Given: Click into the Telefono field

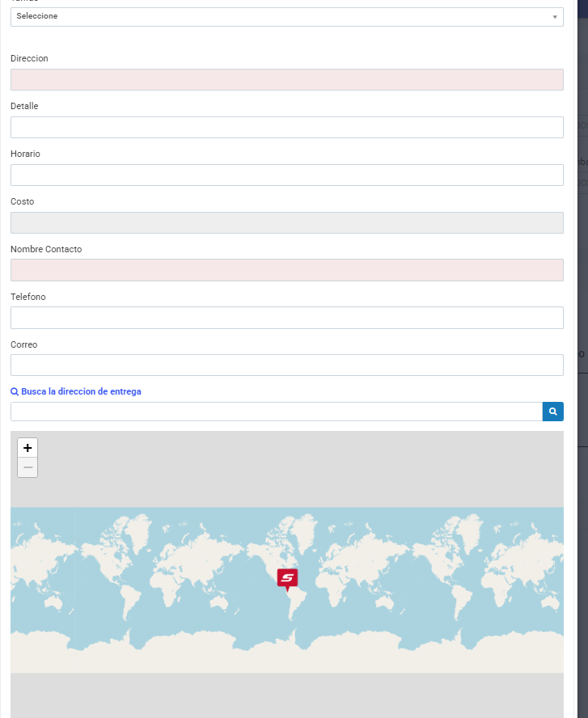Looking at the screenshot, I should click(286, 318).
